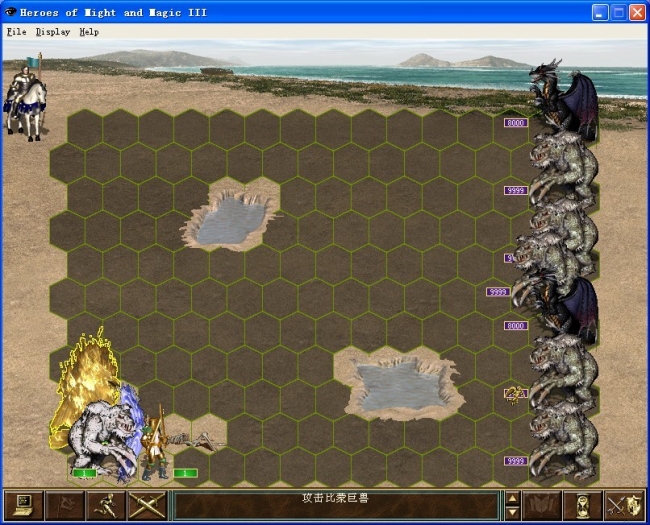Attack the enemy Behemoth in the bottom right
The height and width of the screenshot is (525, 650).
(564, 442)
